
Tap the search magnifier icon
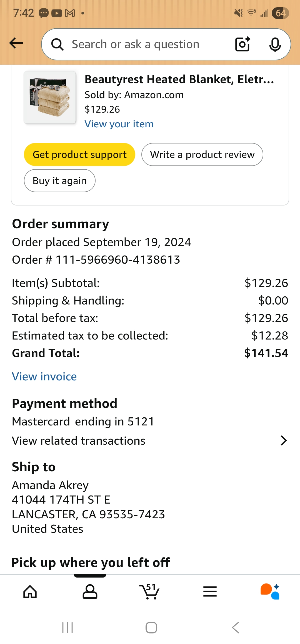tap(57, 44)
